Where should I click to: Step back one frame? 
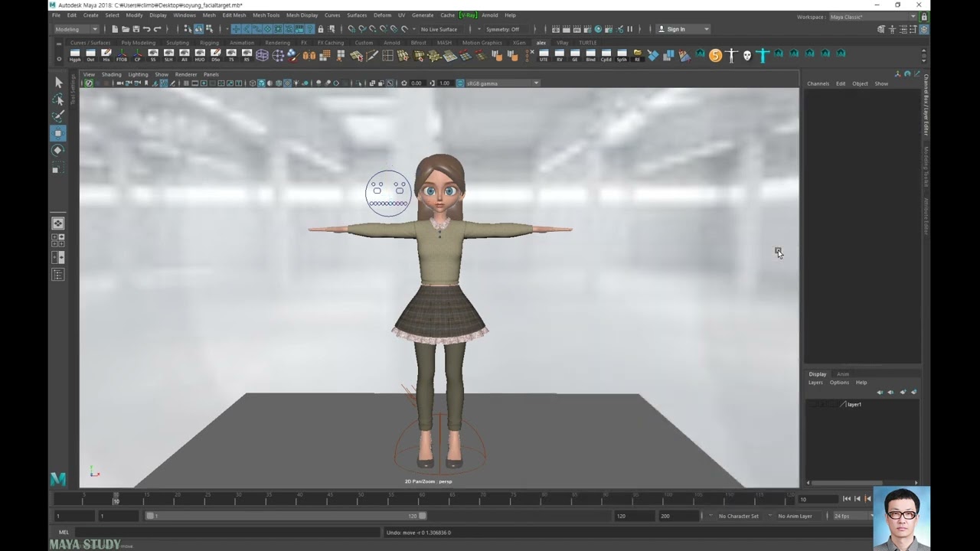point(857,499)
